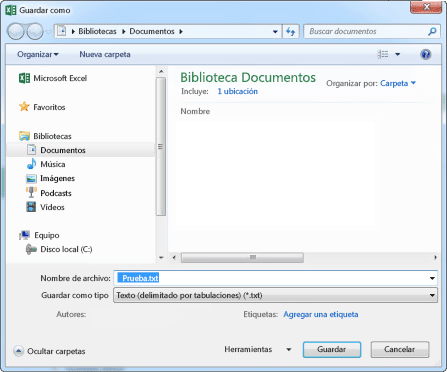This screenshot has width=447, height=372.
Task: Open recent locations dropdown beside navigation arrows
Action: 49,32
